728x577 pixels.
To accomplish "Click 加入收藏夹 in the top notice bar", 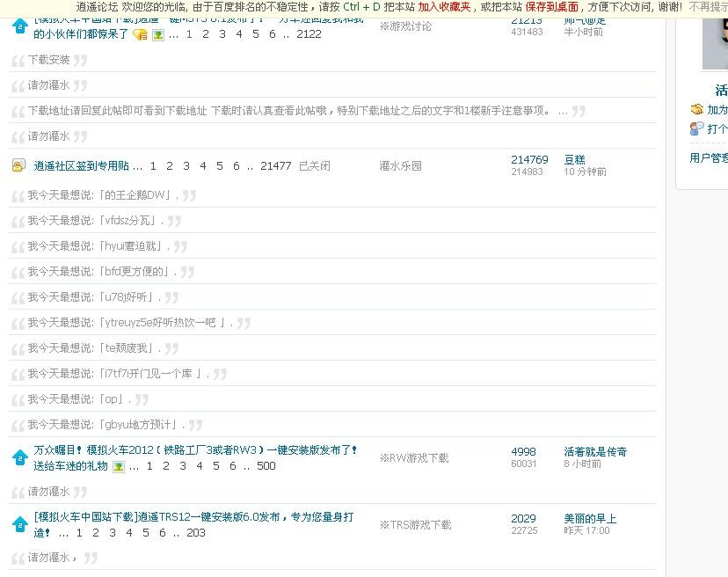I will [x=445, y=7].
